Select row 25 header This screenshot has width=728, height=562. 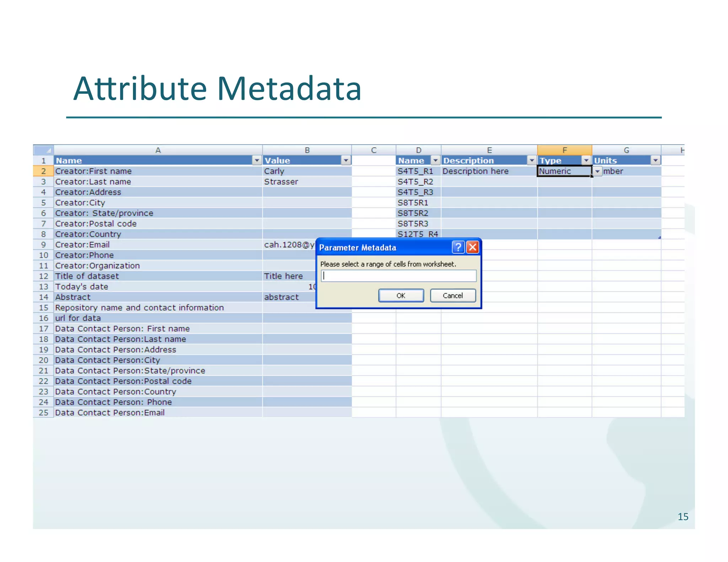(43, 412)
